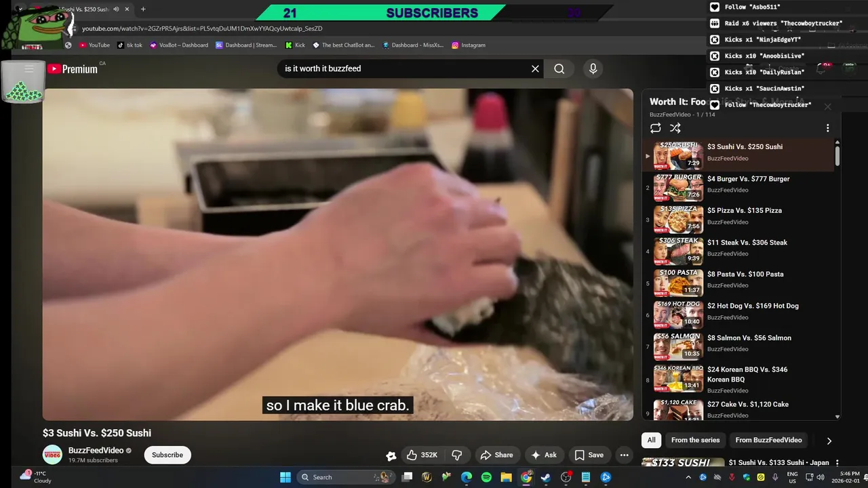Click the Ask AI button

544,455
